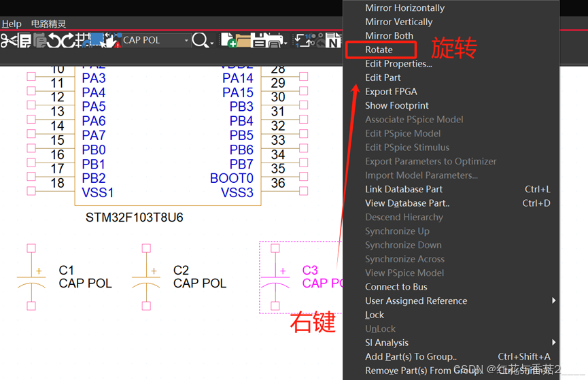Select the C3 reference label
Viewport: 588px width, 380px height.
[x=310, y=270]
